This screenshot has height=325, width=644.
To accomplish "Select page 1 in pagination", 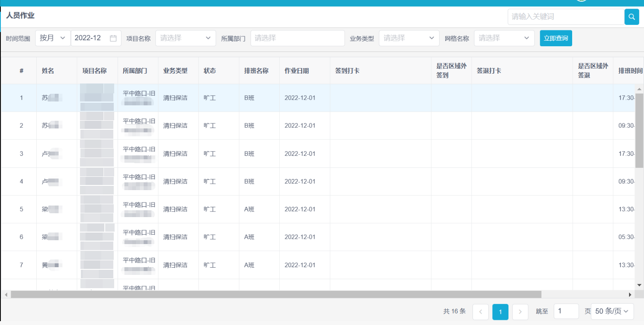I will 500,312.
